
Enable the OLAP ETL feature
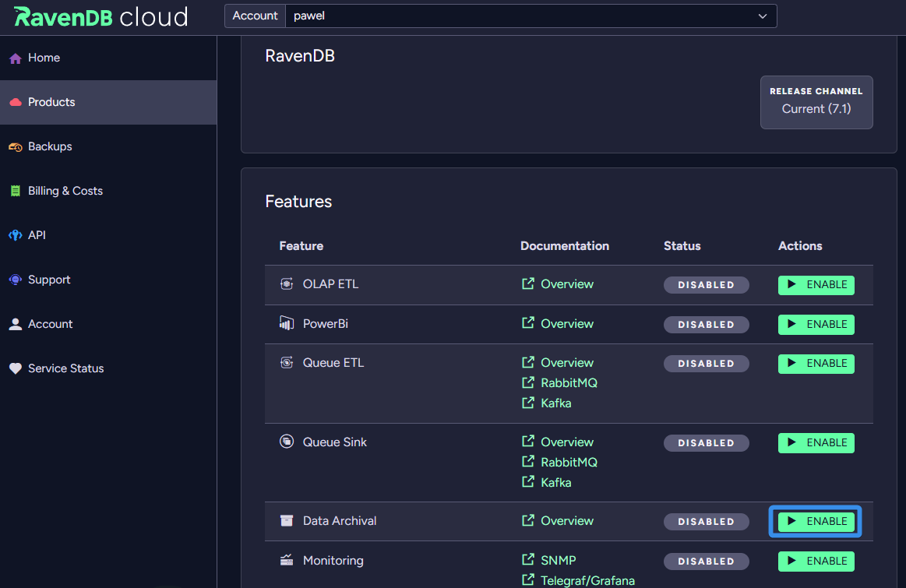tap(816, 285)
